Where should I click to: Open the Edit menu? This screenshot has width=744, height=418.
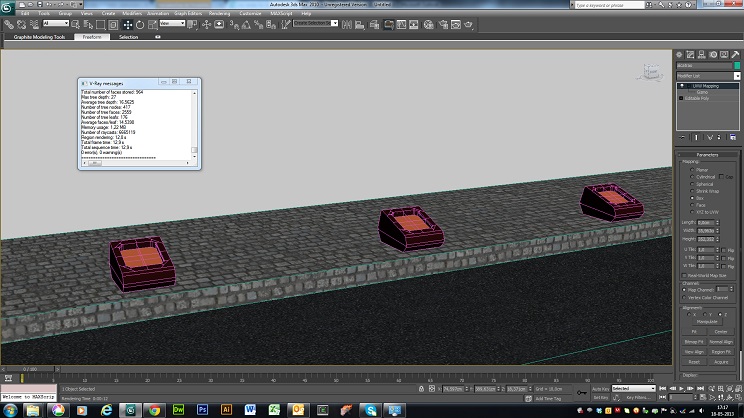point(25,13)
